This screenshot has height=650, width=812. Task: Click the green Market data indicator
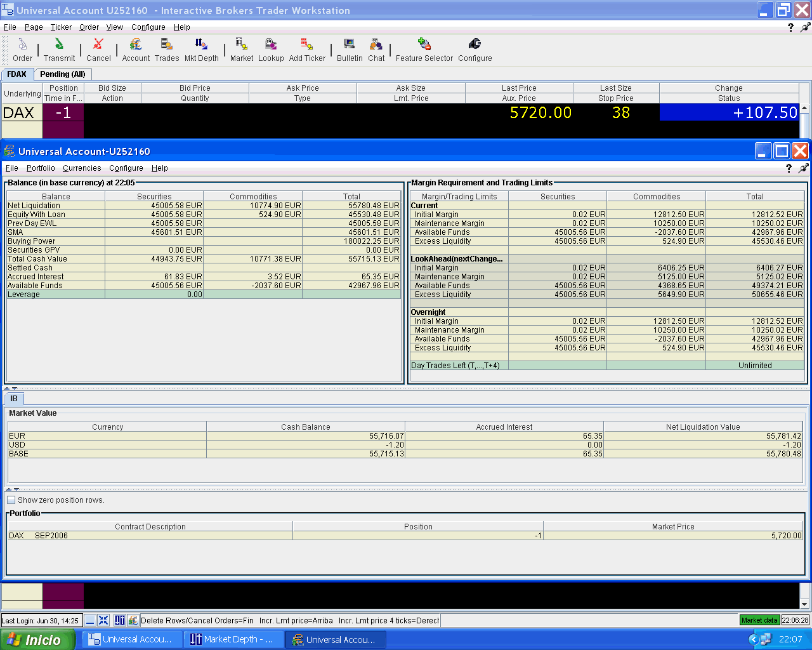(759, 620)
